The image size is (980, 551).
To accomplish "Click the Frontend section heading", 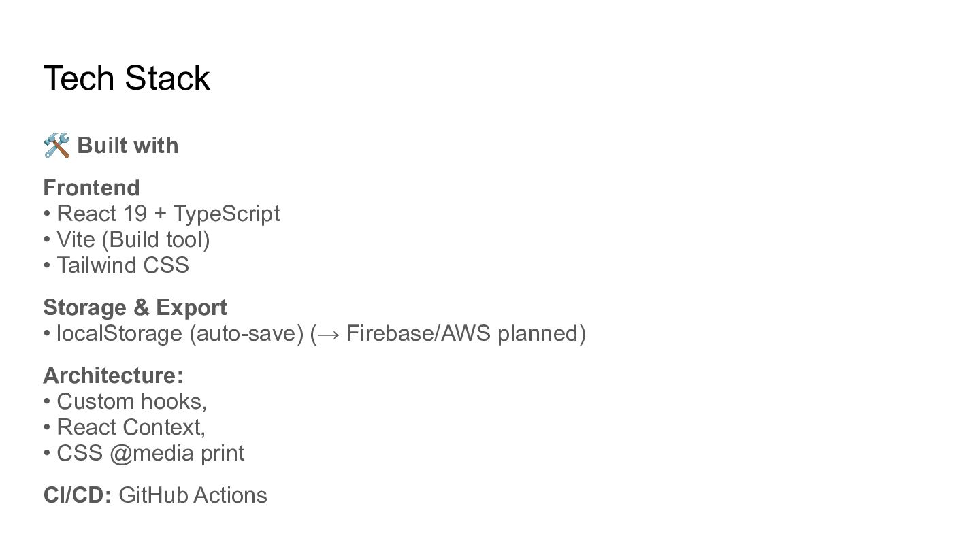I will (91, 188).
